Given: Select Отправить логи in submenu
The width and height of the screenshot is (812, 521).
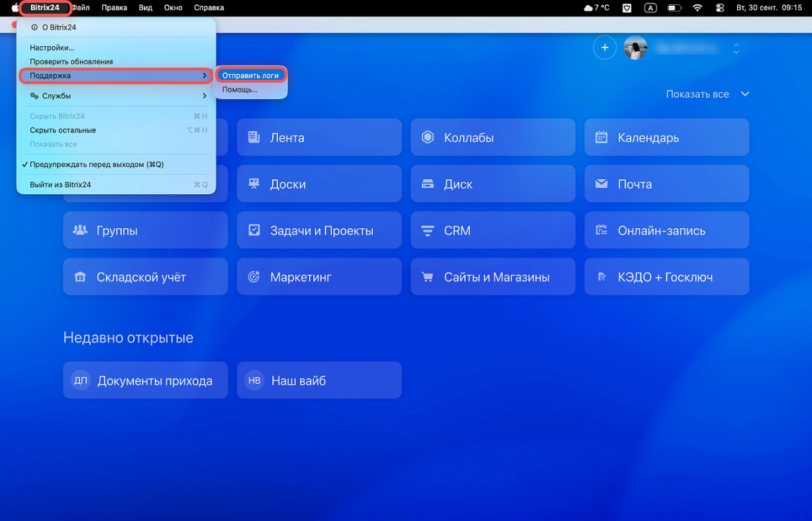Looking at the screenshot, I should (x=250, y=76).
